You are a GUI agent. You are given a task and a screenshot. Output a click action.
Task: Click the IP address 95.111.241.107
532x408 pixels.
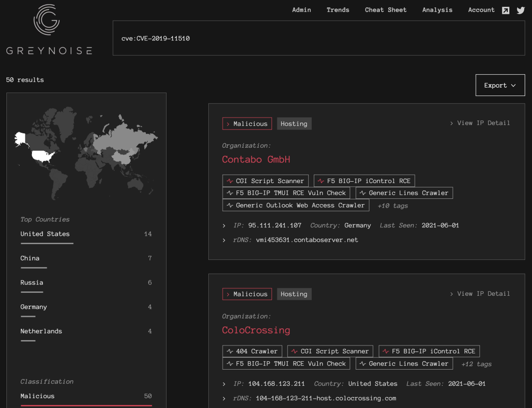click(x=274, y=225)
